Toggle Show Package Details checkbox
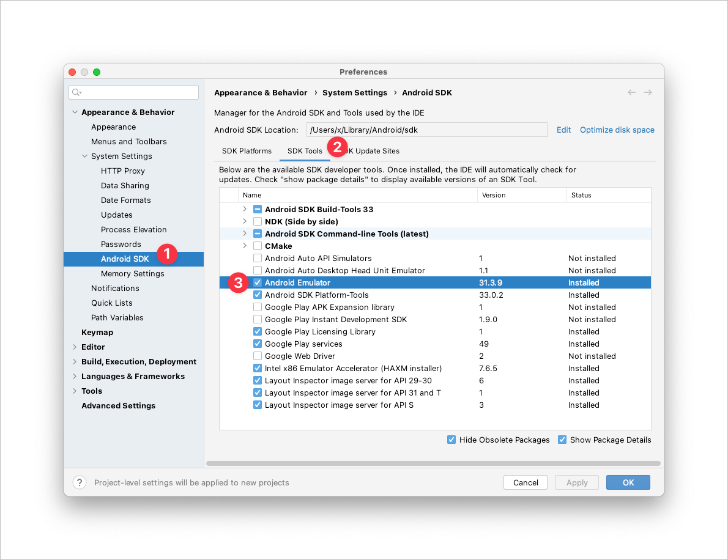 click(562, 440)
